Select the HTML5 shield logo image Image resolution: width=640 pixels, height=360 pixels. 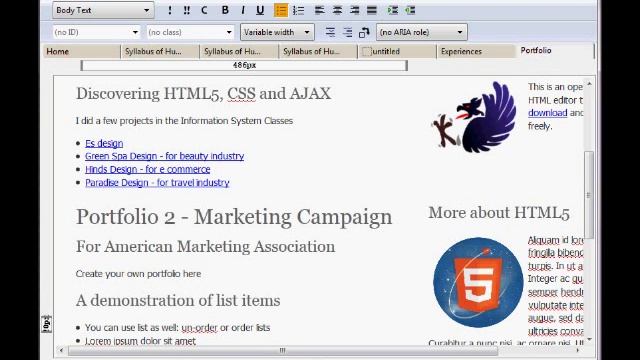[478, 282]
